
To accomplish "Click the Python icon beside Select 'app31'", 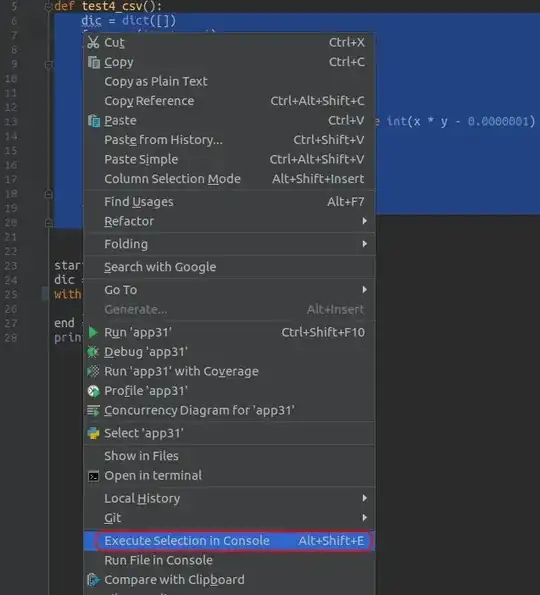I will (93, 433).
